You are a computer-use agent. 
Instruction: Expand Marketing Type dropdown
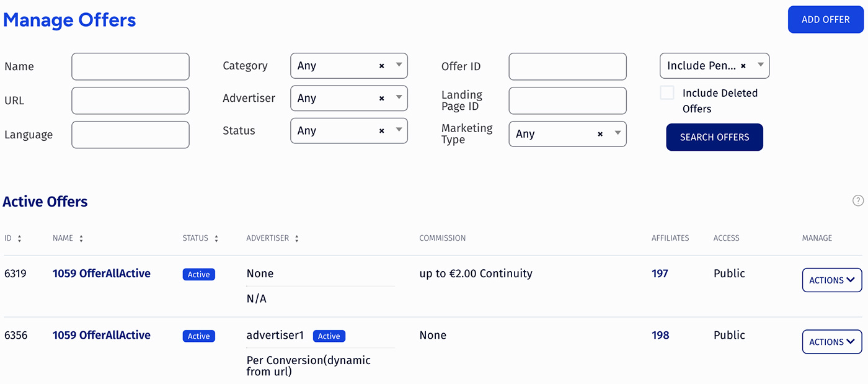click(x=618, y=133)
